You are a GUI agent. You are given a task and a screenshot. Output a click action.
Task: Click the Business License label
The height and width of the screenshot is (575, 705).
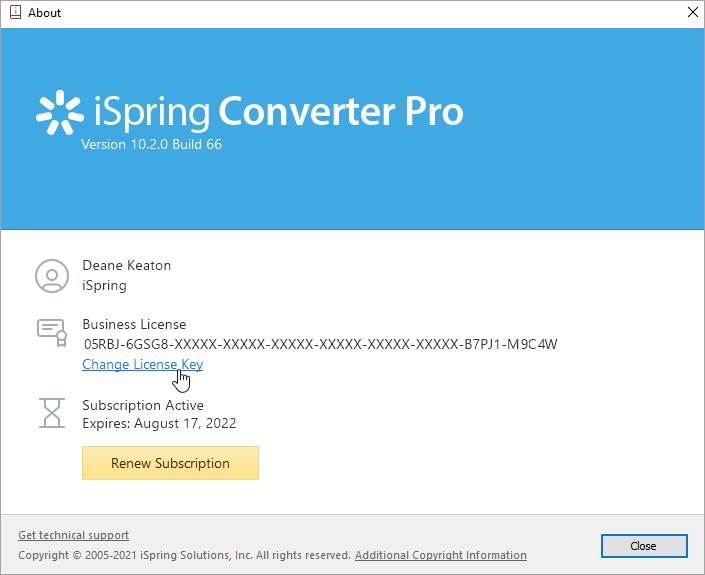point(134,324)
